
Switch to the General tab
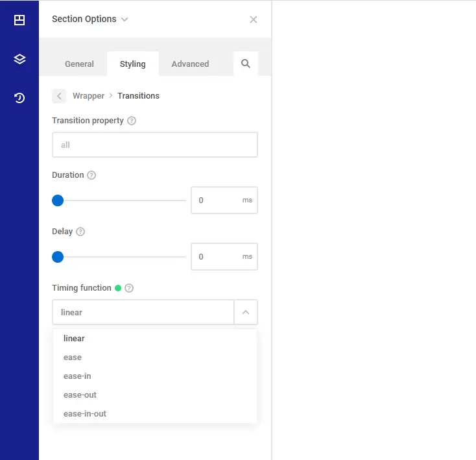pyautogui.click(x=79, y=64)
